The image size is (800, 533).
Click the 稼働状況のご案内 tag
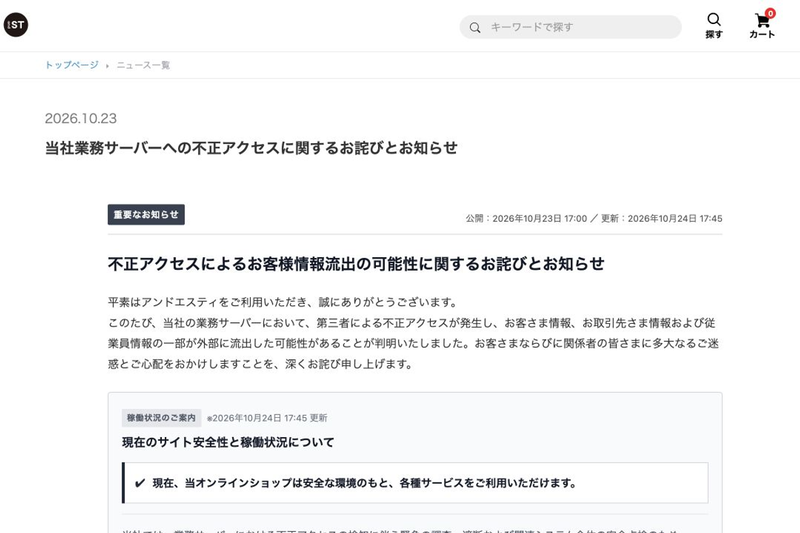coord(161,418)
